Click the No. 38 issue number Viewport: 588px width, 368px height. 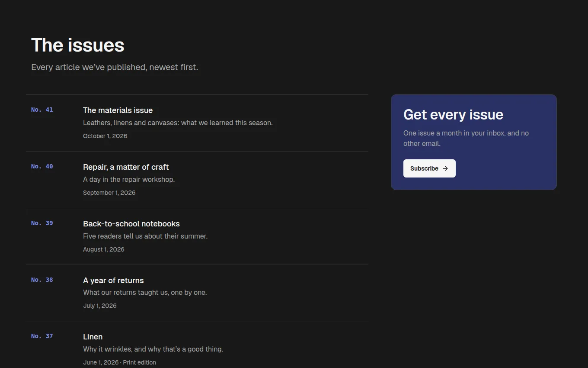[42, 280]
